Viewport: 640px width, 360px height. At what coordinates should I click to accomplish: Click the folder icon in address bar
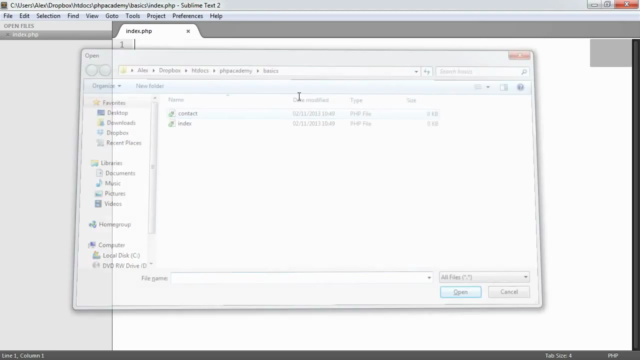(x=123, y=71)
